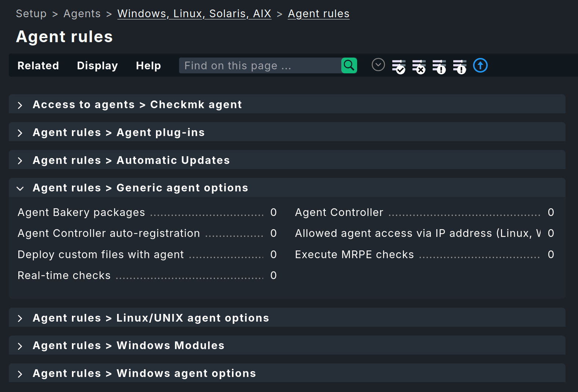
Task: Show rulesets with used rules (checkmark icon)
Action: (x=400, y=66)
